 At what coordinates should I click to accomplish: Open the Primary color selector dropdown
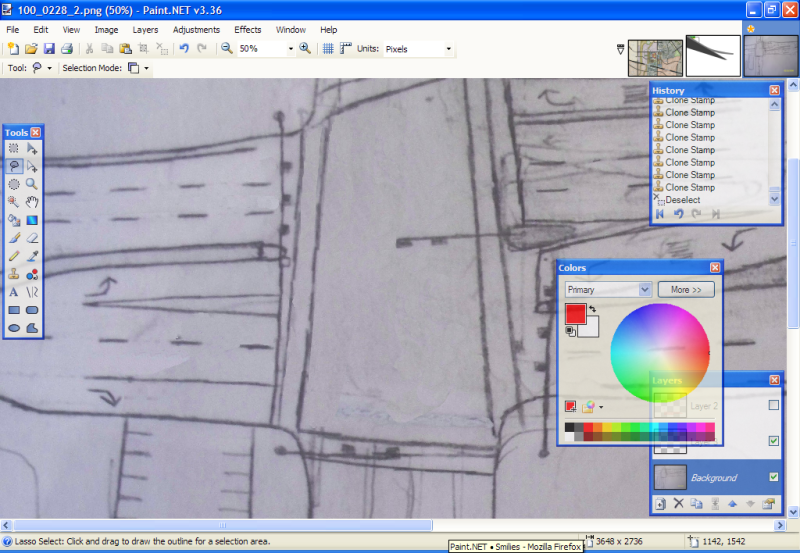645,290
